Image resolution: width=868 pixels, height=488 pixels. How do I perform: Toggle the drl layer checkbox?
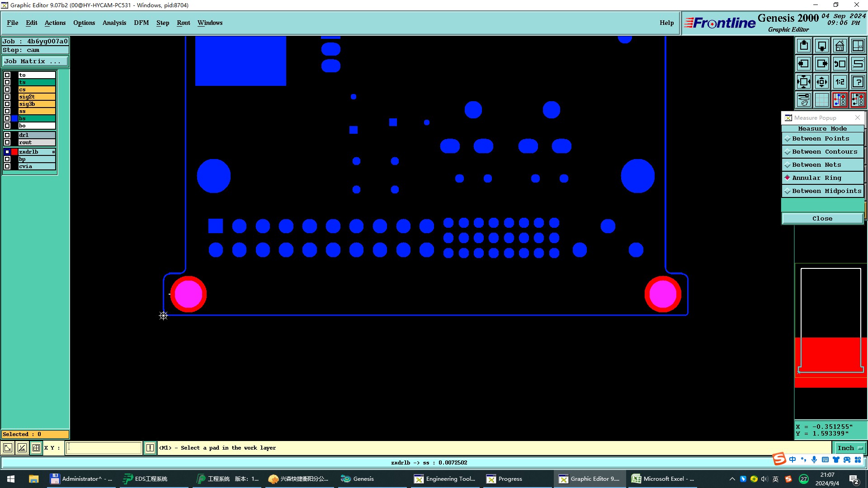[x=7, y=135]
